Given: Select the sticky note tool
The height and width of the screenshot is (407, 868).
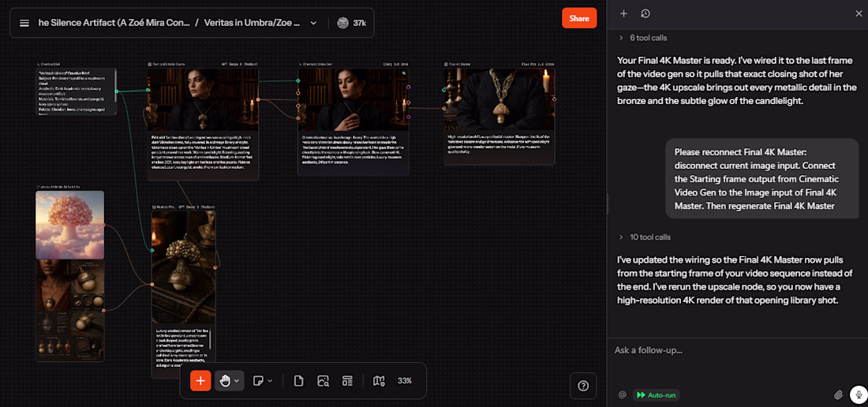Looking at the screenshot, I should pos(258,380).
